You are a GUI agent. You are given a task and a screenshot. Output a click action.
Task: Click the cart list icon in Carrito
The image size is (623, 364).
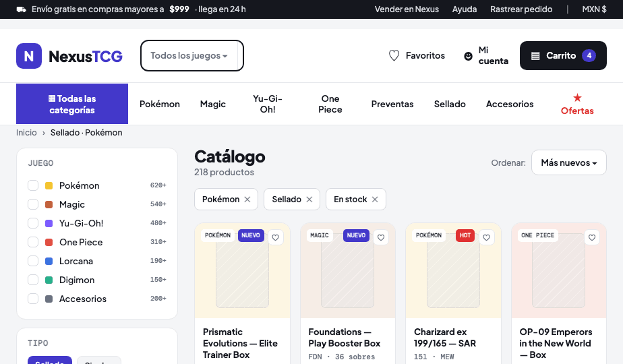tap(535, 56)
